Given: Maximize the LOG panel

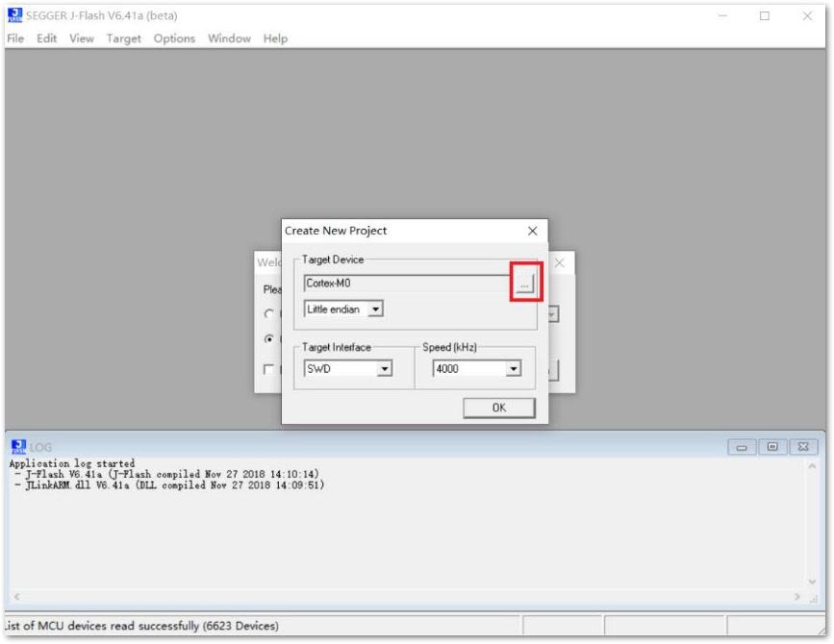Looking at the screenshot, I should pyautogui.click(x=772, y=447).
